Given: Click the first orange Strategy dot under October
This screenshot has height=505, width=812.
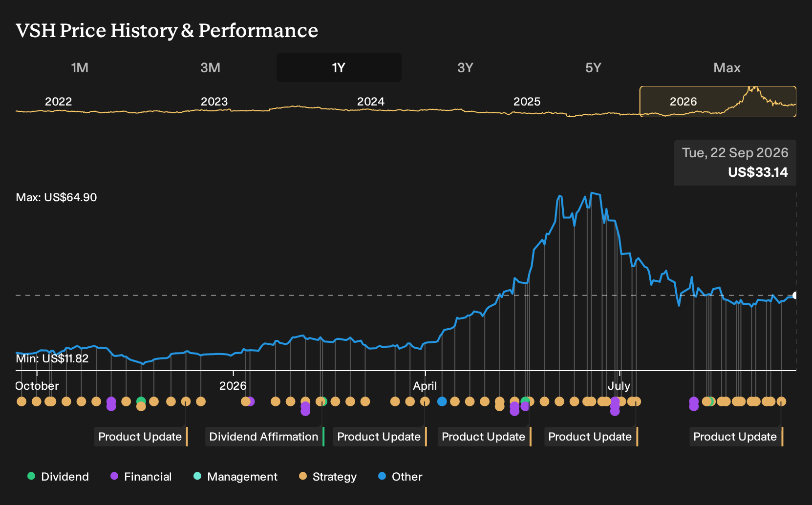Looking at the screenshot, I should click(x=21, y=401).
